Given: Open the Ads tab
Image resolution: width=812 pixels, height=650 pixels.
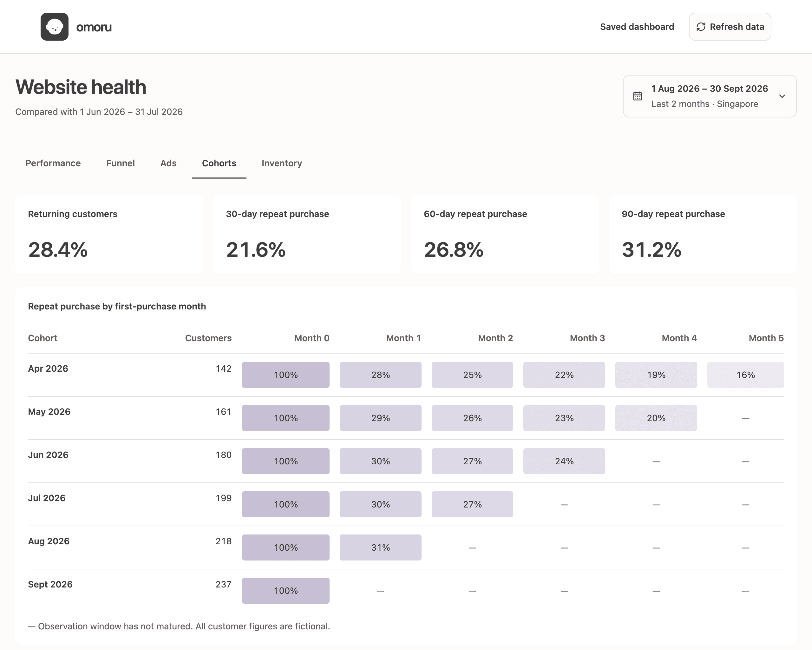Looking at the screenshot, I should [x=168, y=163].
